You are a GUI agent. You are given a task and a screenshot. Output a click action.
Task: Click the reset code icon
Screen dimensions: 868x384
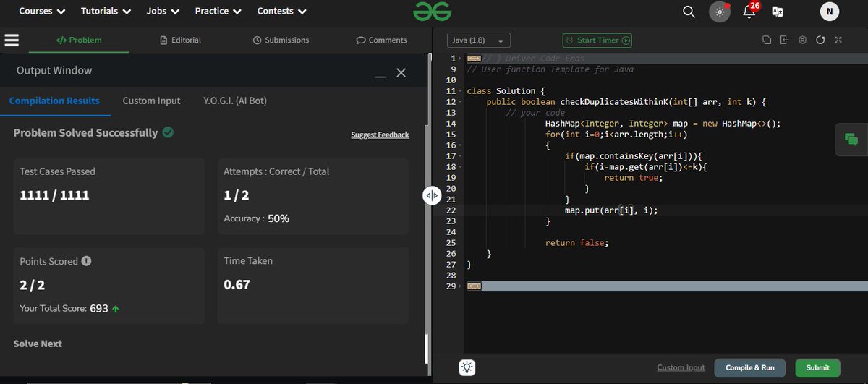pos(820,40)
